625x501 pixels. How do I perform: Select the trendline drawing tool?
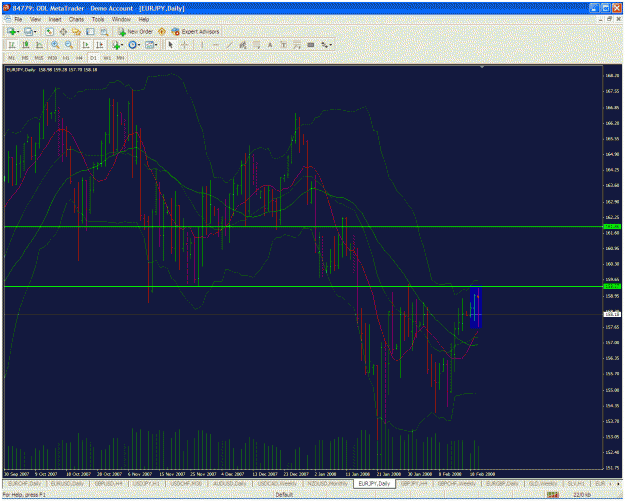click(229, 45)
